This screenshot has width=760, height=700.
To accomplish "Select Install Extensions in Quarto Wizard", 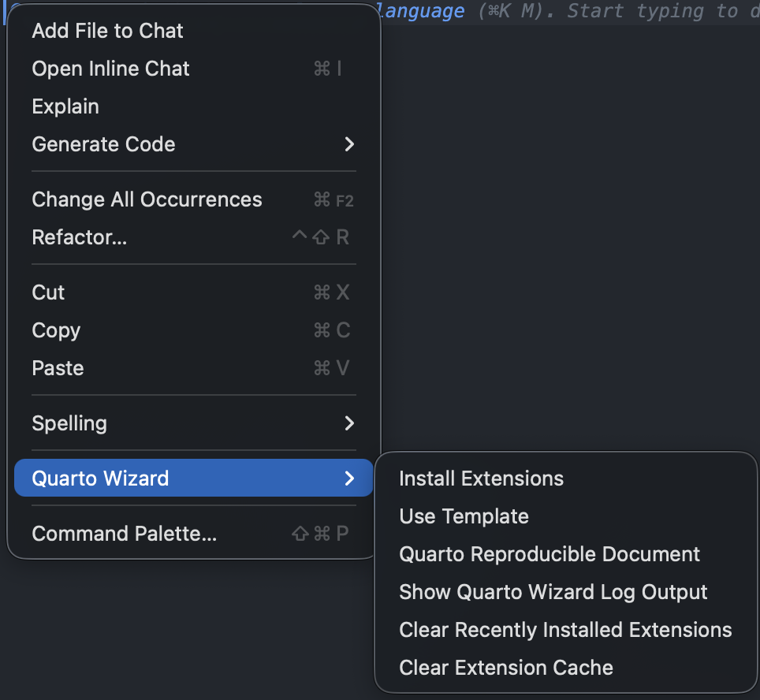I will [x=481, y=478].
